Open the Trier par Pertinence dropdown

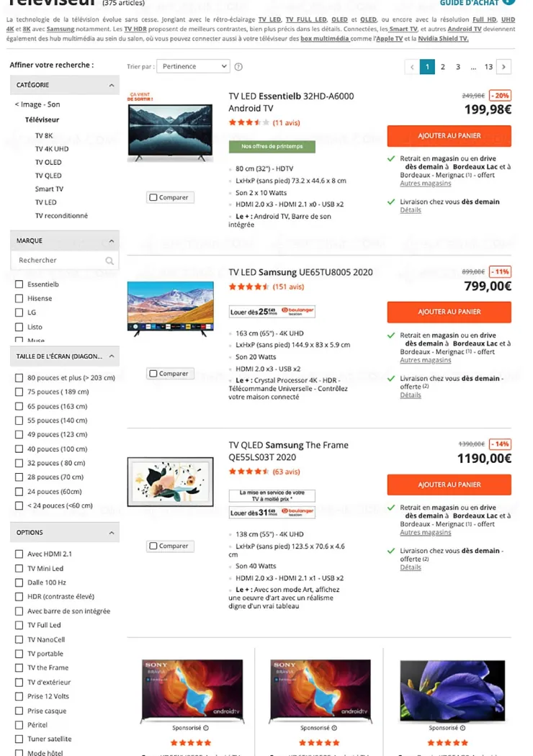click(x=192, y=66)
